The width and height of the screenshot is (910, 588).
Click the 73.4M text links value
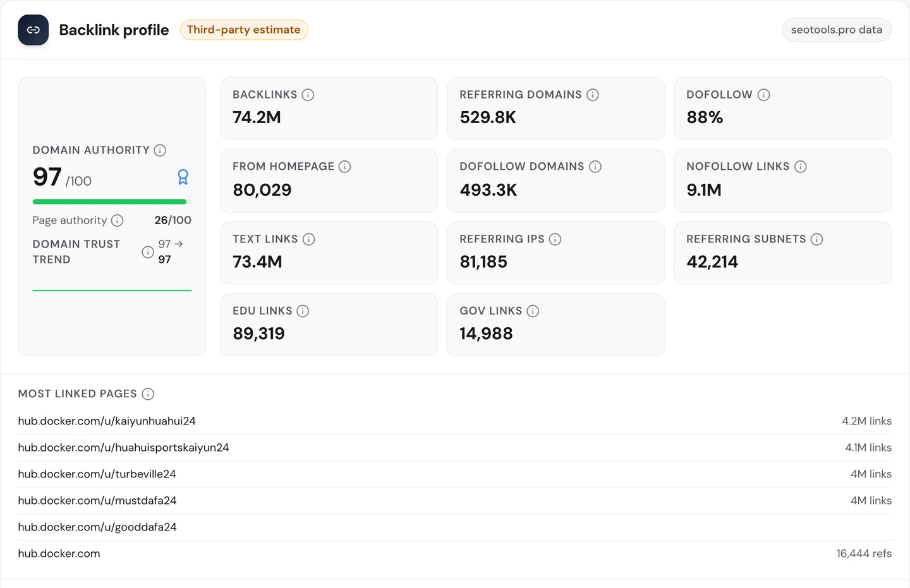pos(257,262)
